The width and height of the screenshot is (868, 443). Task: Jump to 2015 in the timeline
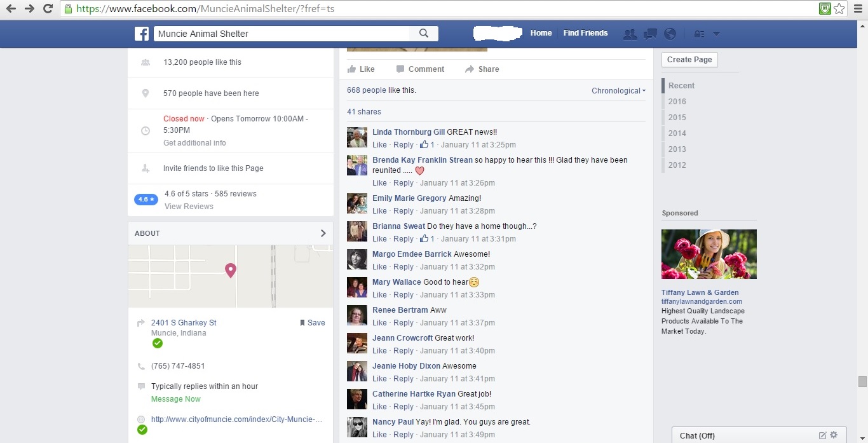677,118
